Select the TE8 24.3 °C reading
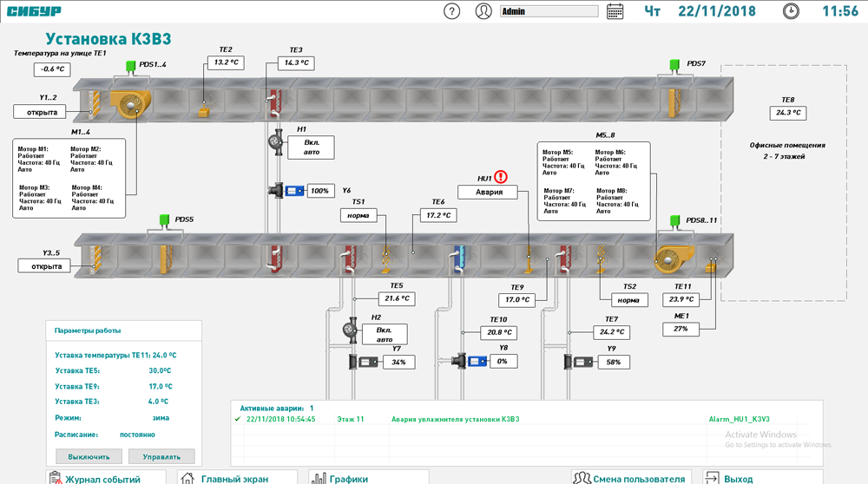This screenshot has height=484, width=868. pos(788,113)
